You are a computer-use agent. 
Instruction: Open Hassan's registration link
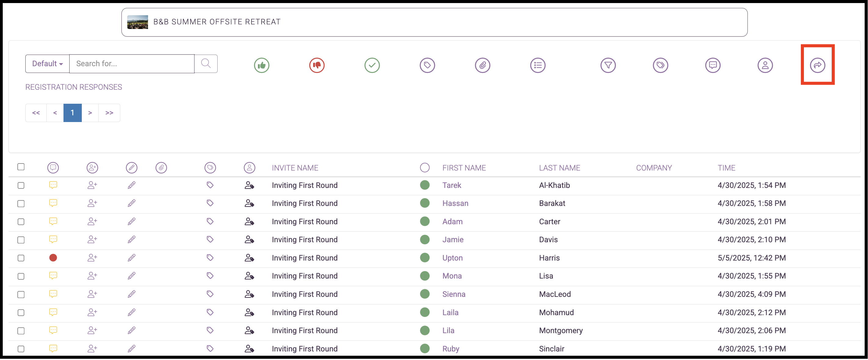455,203
